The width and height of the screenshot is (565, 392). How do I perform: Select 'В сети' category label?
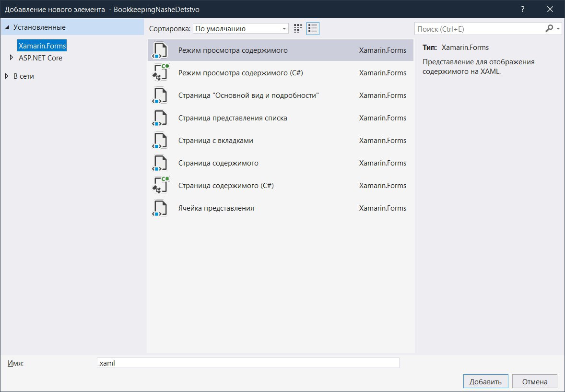(x=24, y=76)
